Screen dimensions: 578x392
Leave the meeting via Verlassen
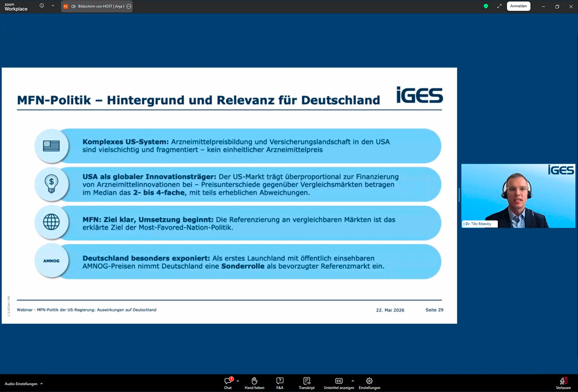tap(563, 383)
